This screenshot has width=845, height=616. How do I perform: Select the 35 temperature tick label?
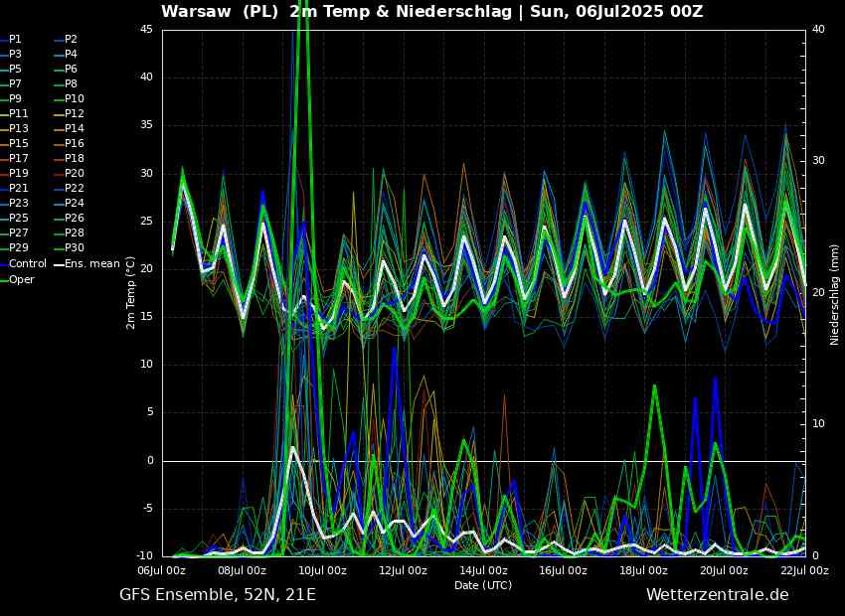tap(147, 125)
